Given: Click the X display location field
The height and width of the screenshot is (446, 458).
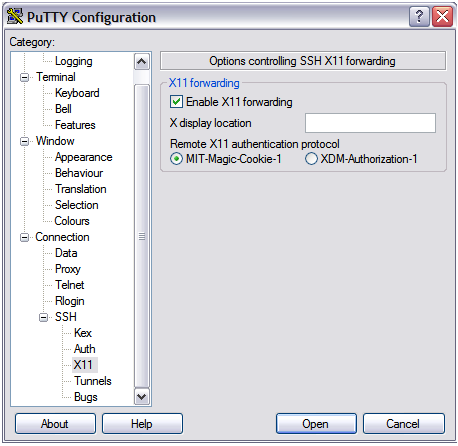Looking at the screenshot, I should [370, 123].
